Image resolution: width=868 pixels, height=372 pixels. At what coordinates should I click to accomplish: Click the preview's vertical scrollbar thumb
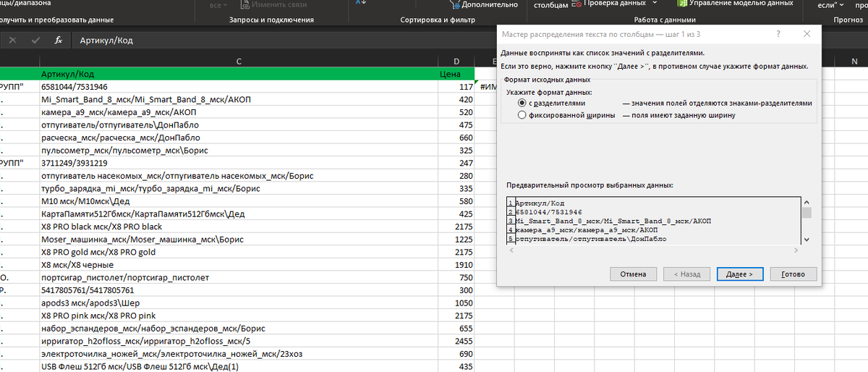pyautogui.click(x=807, y=213)
